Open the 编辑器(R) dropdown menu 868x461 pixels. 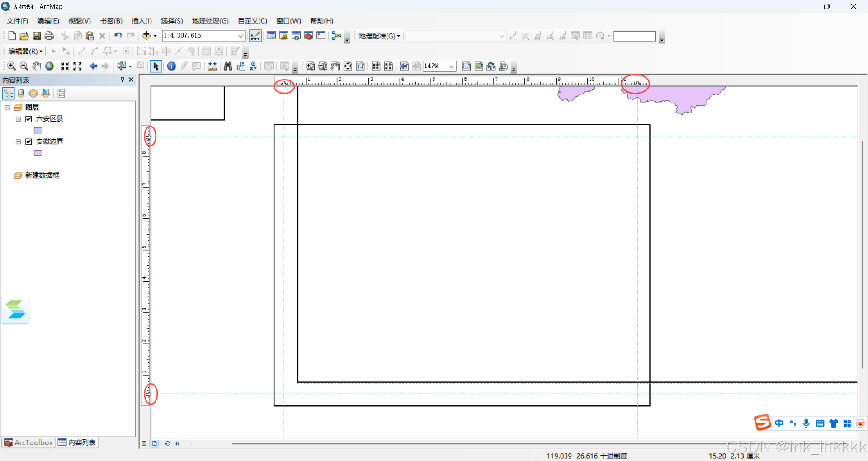click(x=25, y=51)
